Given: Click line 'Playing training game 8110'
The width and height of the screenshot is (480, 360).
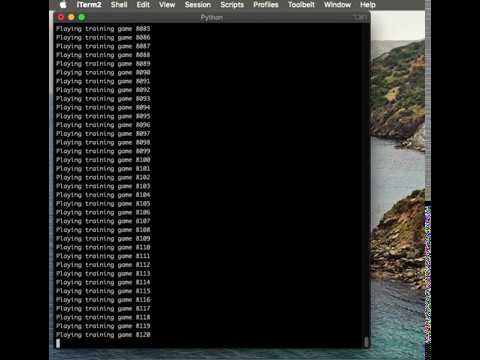Looking at the screenshot, I should (x=103, y=248).
